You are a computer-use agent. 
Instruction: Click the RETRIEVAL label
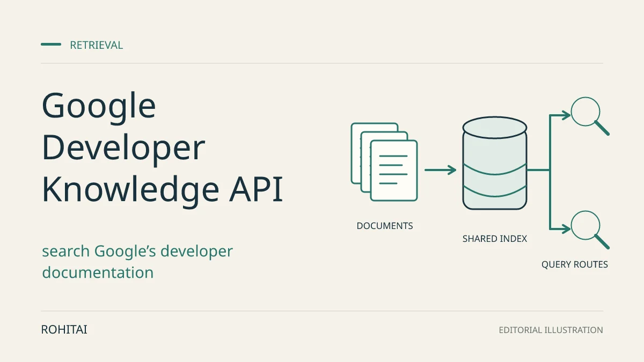97,45
